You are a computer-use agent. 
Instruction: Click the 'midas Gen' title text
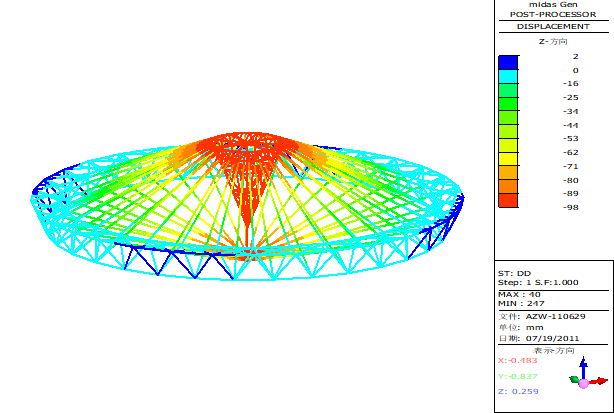pyautogui.click(x=553, y=5)
